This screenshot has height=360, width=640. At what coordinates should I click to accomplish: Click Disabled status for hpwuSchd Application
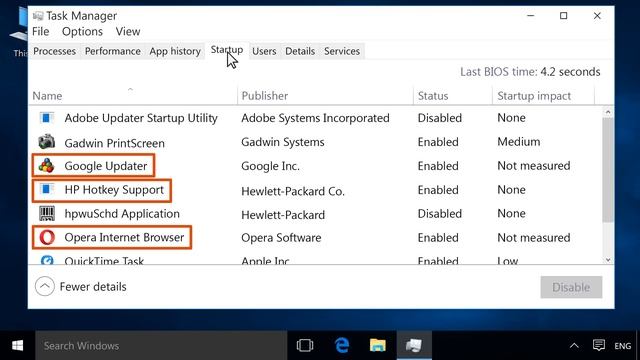click(x=440, y=213)
